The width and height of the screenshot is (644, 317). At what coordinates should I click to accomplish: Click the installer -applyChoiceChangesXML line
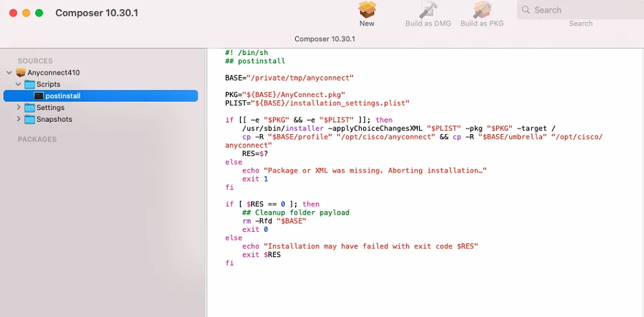(399, 128)
